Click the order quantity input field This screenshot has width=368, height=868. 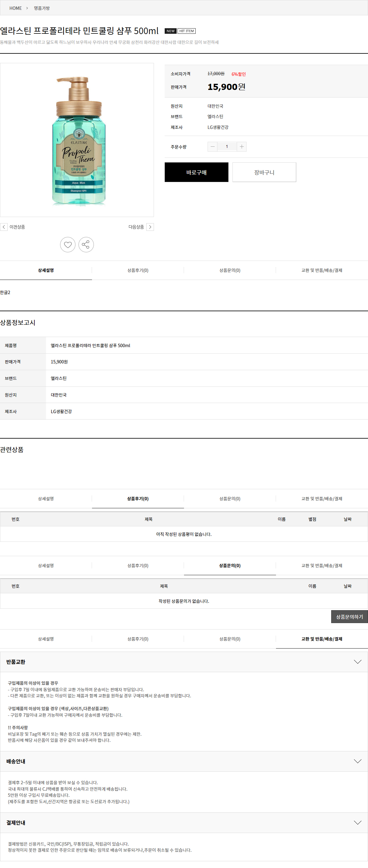coord(227,147)
